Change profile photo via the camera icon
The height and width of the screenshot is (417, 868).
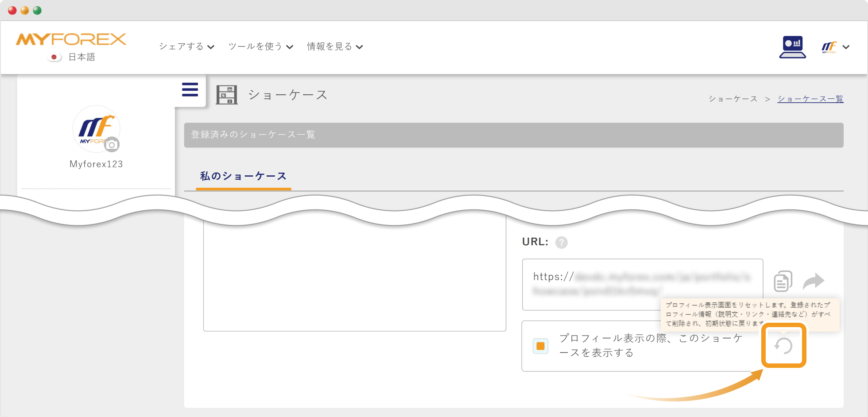tap(112, 144)
